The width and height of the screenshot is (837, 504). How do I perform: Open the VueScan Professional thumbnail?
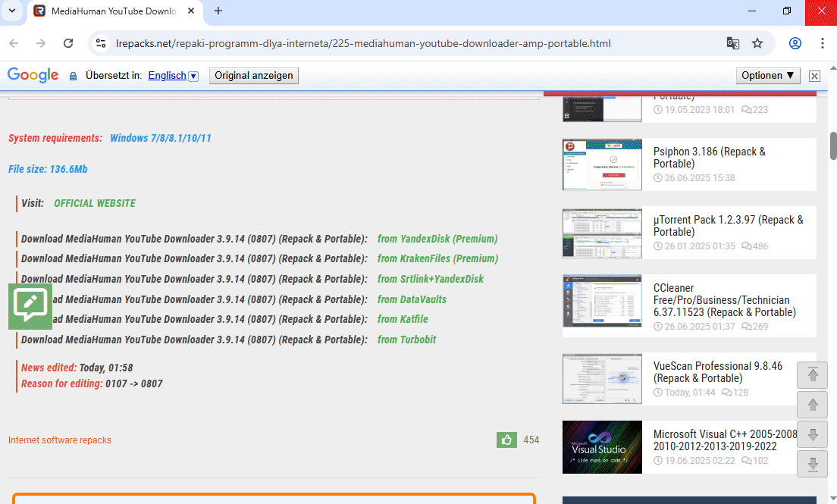602,379
